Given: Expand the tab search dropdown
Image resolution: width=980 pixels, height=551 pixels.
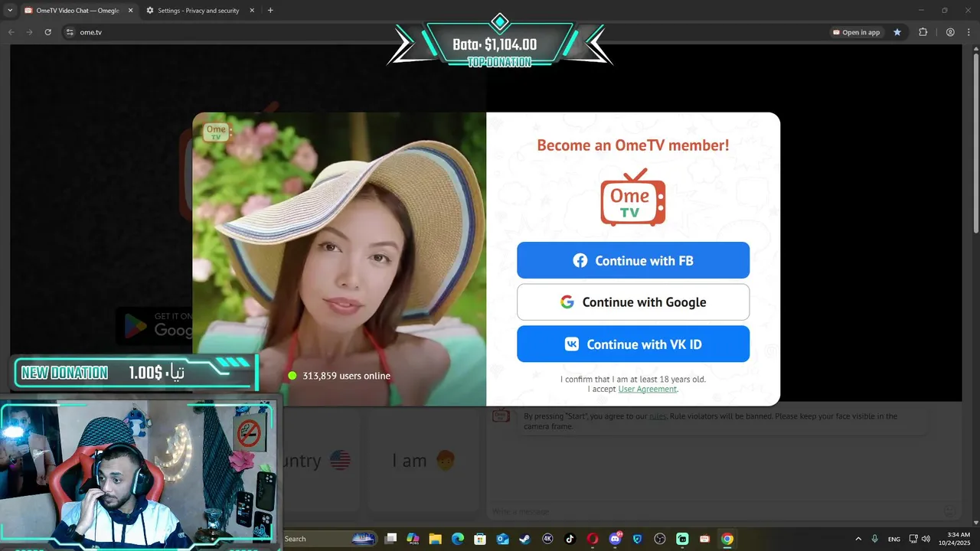Looking at the screenshot, I should (9, 11).
